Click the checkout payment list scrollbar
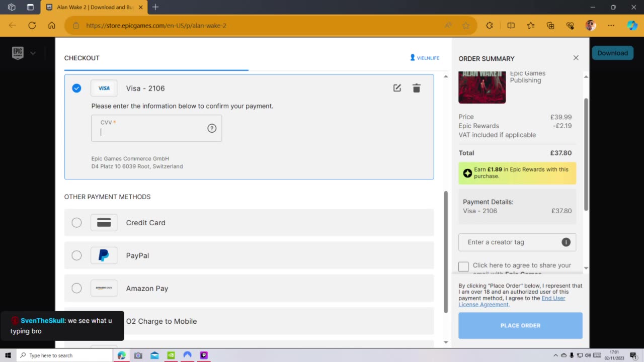This screenshot has width=644, height=362. pos(445,251)
